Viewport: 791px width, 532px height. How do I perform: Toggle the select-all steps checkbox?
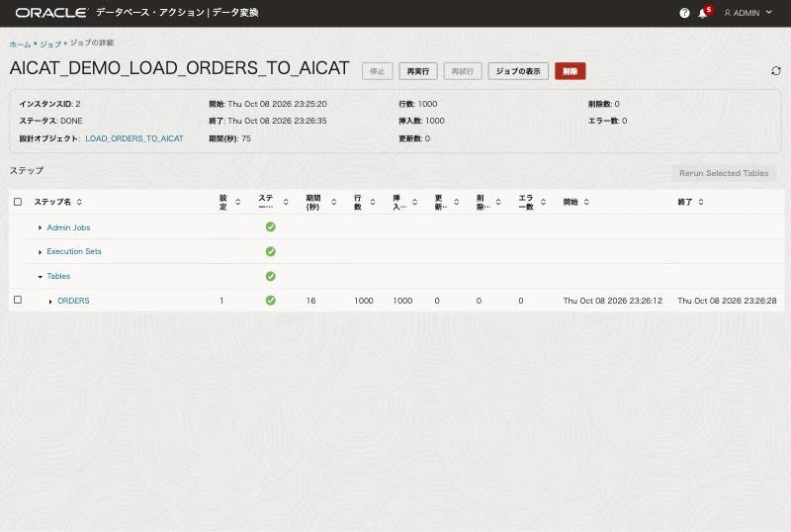click(x=18, y=202)
